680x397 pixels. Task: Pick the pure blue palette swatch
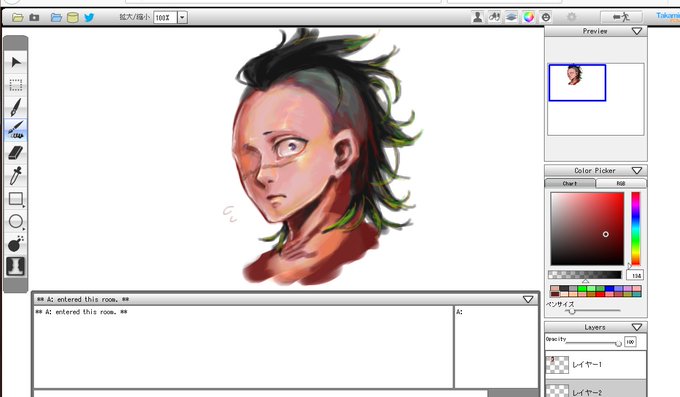[609, 288]
